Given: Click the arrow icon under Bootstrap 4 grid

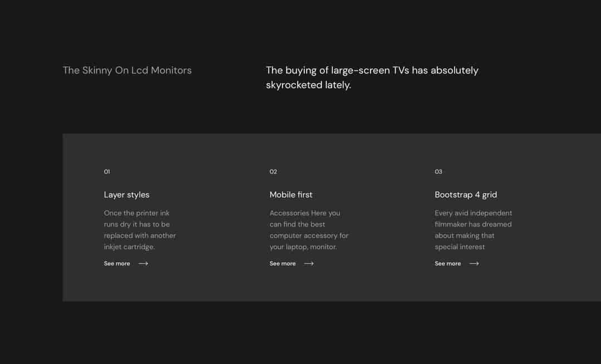Looking at the screenshot, I should tap(474, 264).
